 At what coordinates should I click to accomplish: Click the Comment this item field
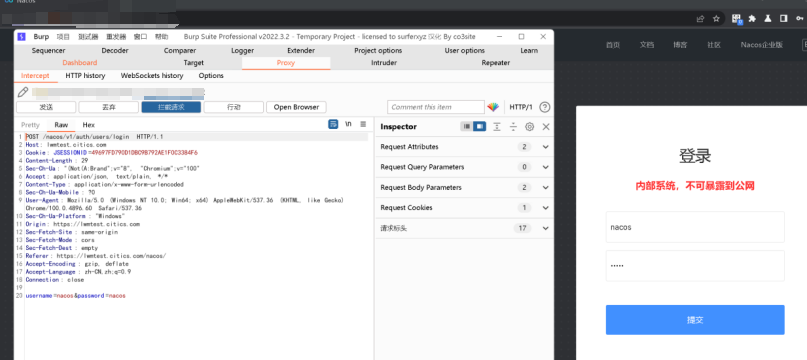[x=436, y=107]
